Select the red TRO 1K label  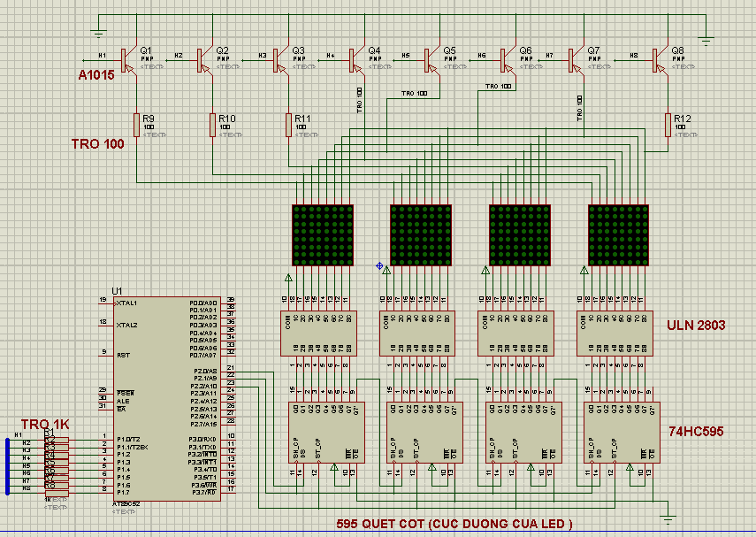(45, 425)
